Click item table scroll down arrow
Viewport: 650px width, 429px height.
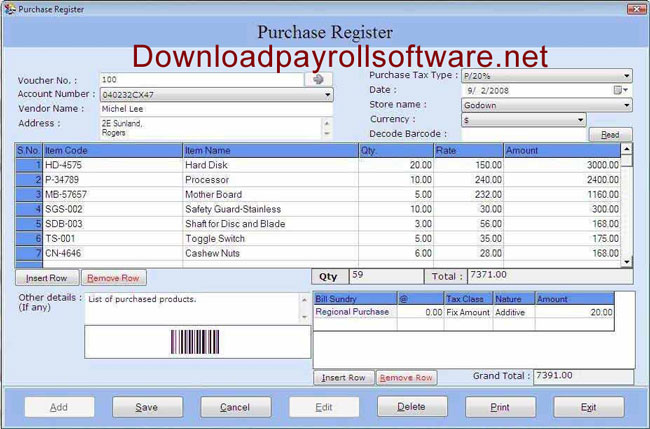click(x=626, y=262)
